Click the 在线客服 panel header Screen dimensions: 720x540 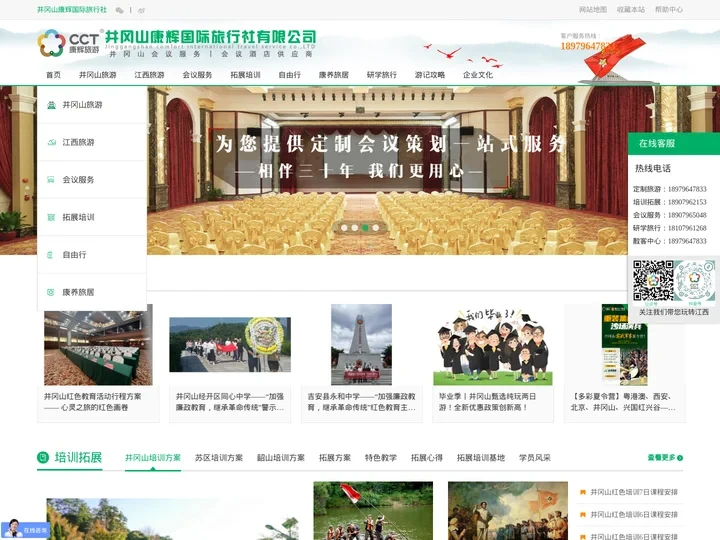[674, 143]
